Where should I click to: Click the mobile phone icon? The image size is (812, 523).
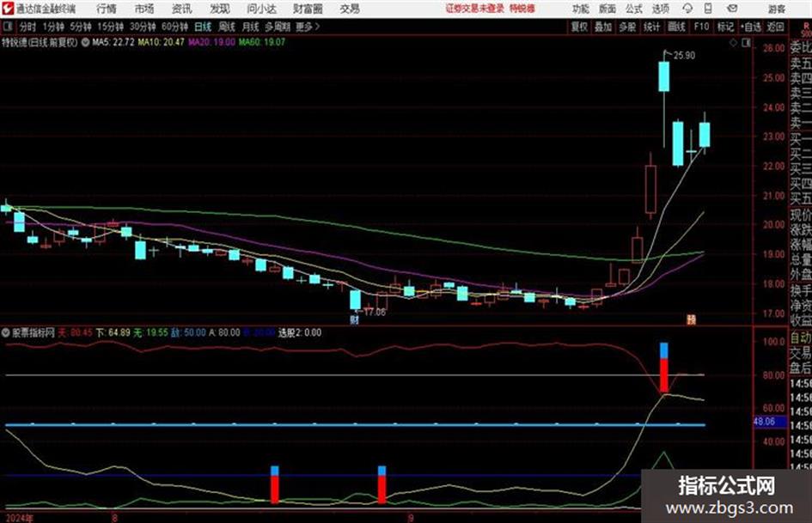tap(707, 9)
